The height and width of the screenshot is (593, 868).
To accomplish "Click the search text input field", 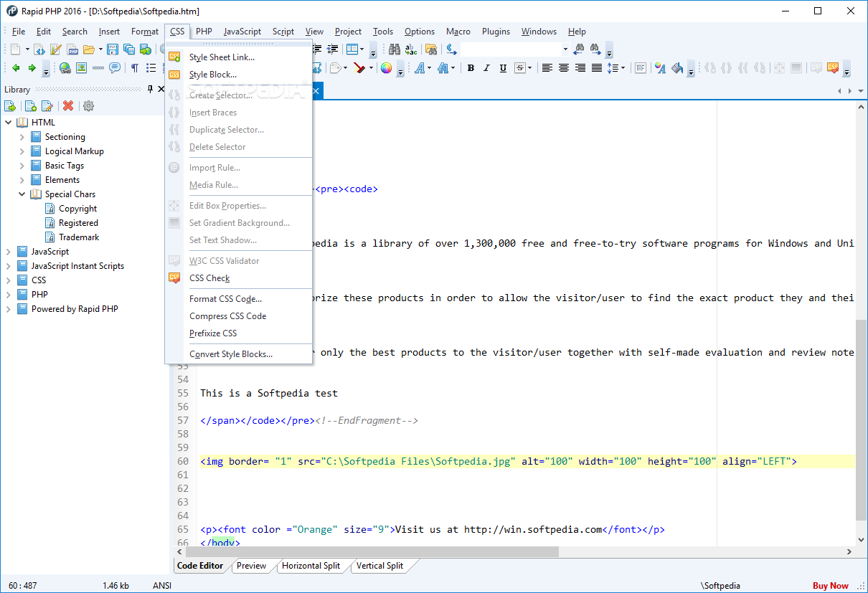I will coord(510,49).
